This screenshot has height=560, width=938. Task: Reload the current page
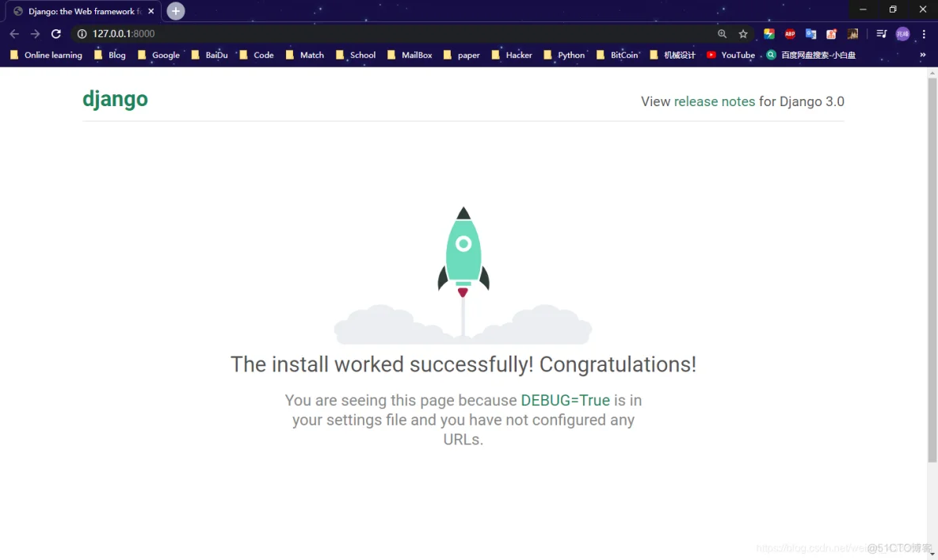(x=56, y=34)
